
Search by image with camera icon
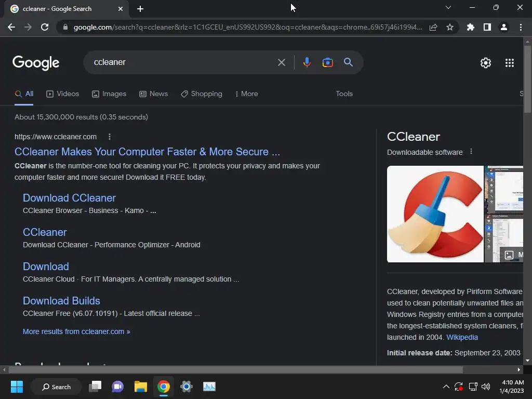click(327, 62)
